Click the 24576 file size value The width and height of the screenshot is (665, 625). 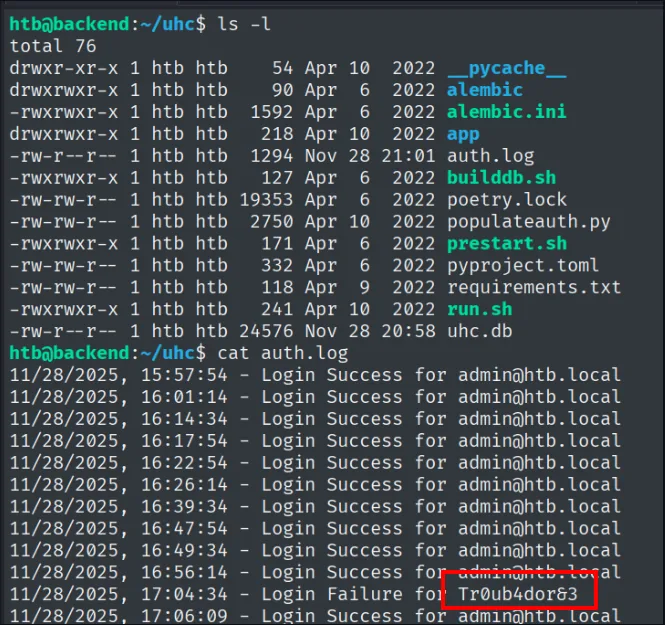click(266, 331)
